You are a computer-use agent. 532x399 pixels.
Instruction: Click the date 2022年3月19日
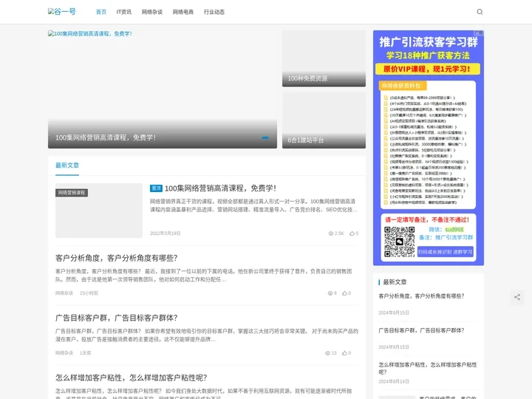coord(166,233)
